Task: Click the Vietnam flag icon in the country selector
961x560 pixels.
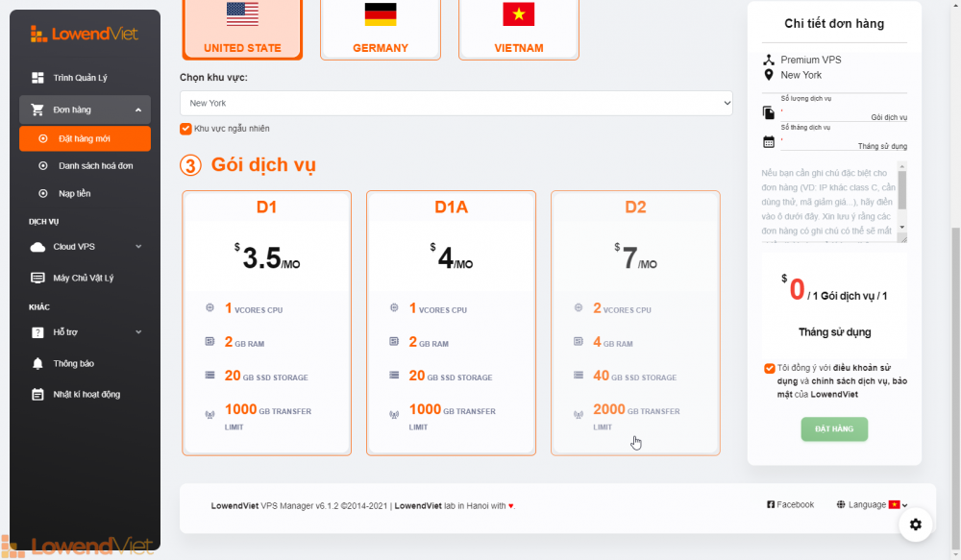Action: (519, 14)
